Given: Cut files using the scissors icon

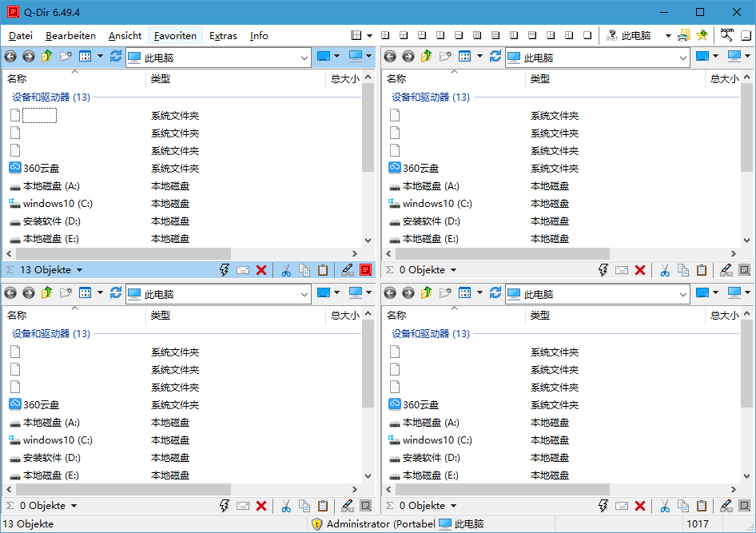Looking at the screenshot, I should (285, 270).
